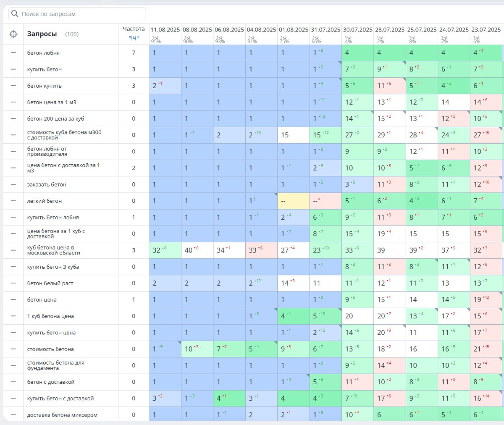Click the crosshair target icon in header
Viewport: 504px width, 425px height.
point(13,34)
